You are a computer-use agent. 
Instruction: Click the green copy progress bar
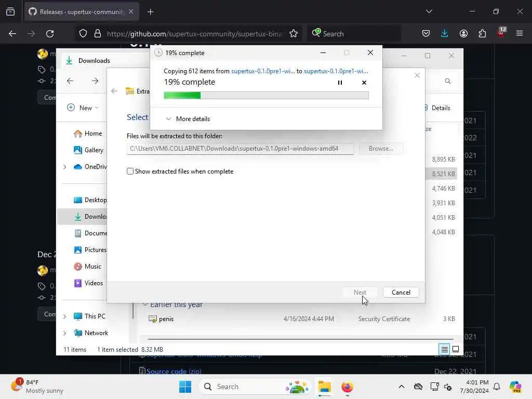266,96
